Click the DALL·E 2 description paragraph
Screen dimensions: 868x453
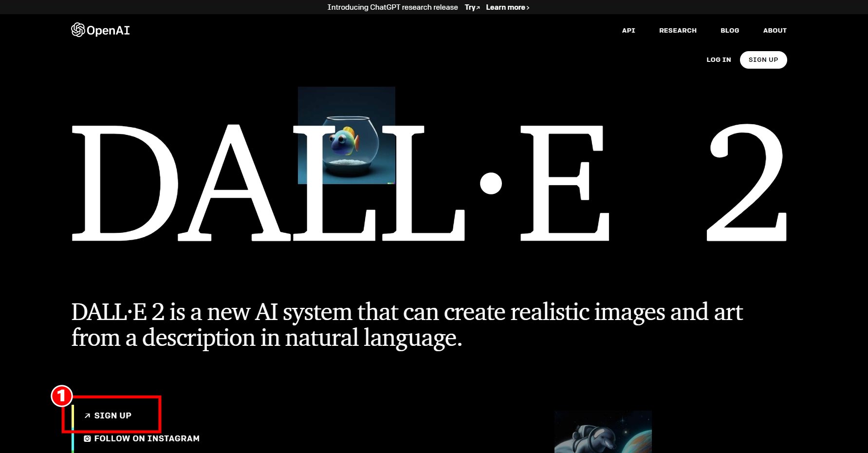point(407,324)
